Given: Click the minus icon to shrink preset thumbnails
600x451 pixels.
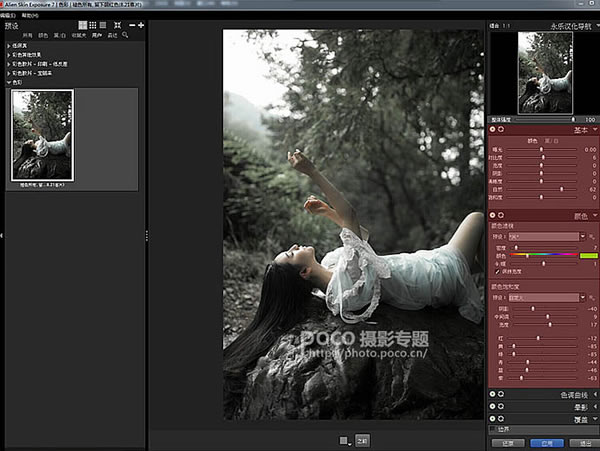Looking at the screenshot, I should (x=132, y=25).
